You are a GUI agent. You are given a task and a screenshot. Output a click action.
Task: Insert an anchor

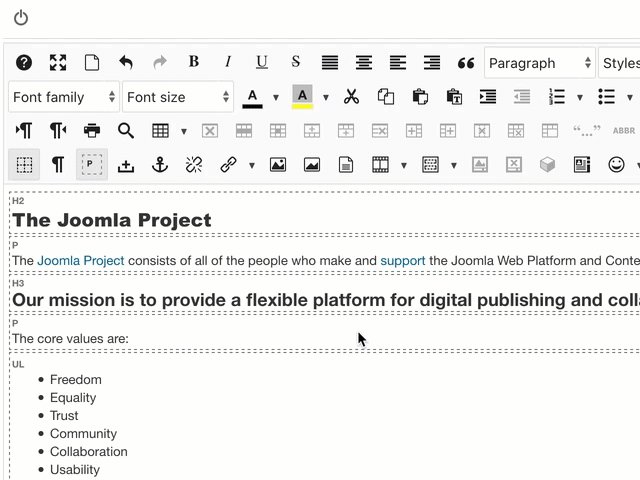[x=160, y=165]
